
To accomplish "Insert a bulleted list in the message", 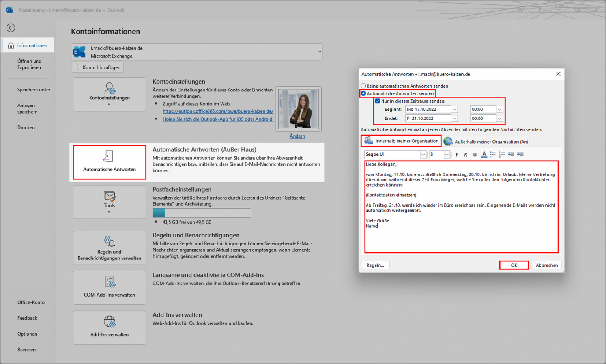I will pos(493,155).
